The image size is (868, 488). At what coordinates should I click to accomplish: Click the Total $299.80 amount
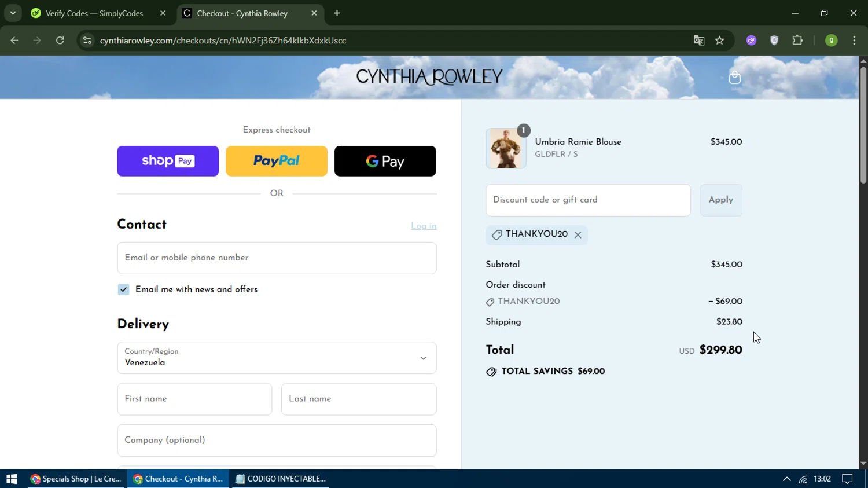coord(720,350)
